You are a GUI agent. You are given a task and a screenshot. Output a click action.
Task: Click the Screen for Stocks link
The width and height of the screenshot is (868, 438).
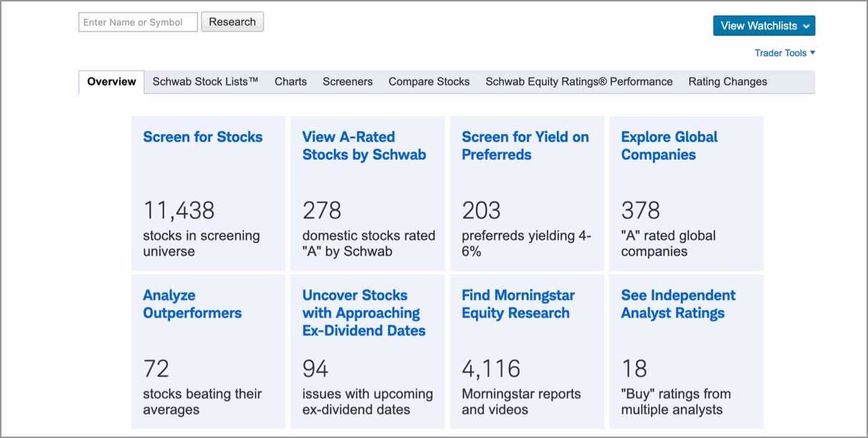pyautogui.click(x=203, y=137)
